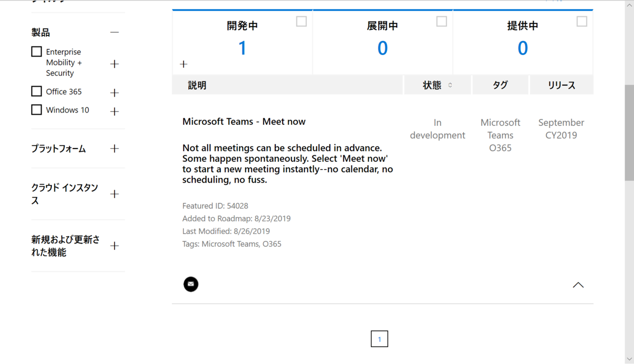Viewport: 634px width, 364px height.
Task: Check the 開発中 checkbox
Action: click(301, 21)
